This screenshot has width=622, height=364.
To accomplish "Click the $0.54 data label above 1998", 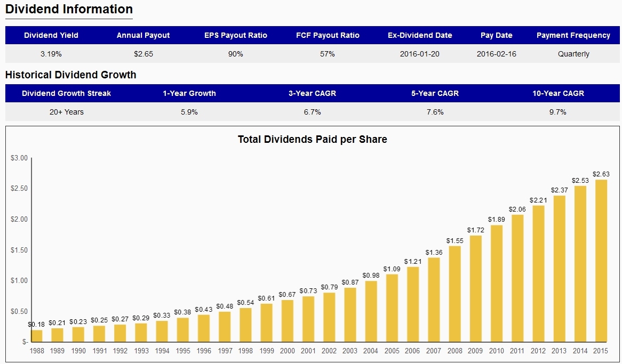I will coord(245,303).
